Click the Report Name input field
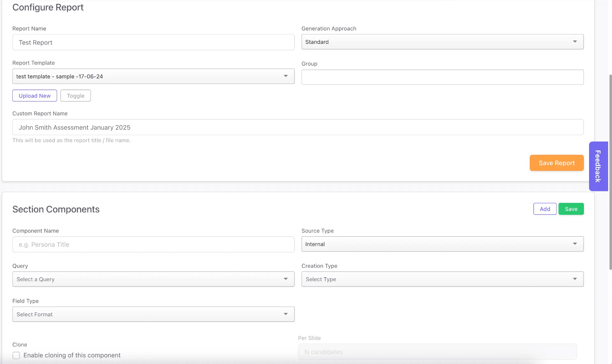Image resolution: width=612 pixels, height=364 pixels. tap(153, 42)
